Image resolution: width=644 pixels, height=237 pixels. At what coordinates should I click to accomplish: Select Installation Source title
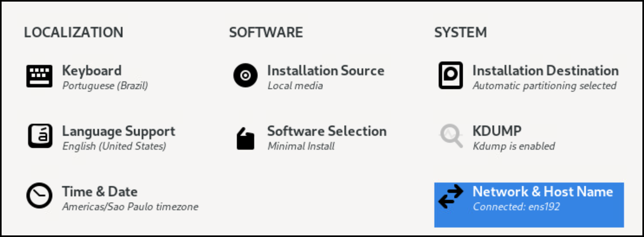tap(326, 70)
